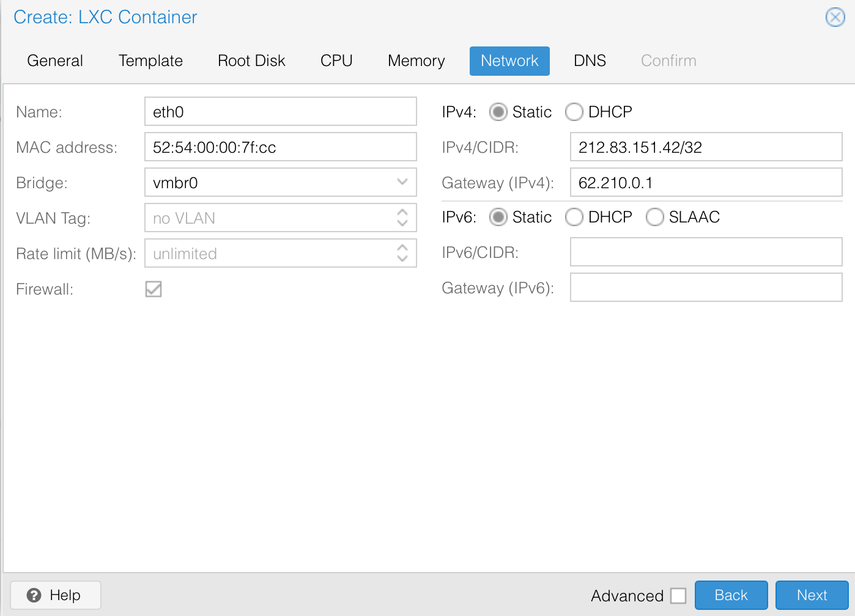Switch to the DNS tab
Image resolution: width=855 pixels, height=616 pixels.
[590, 61]
